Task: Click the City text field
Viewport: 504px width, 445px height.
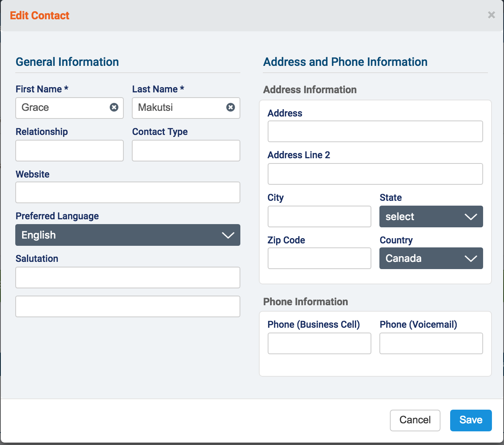Action: pyautogui.click(x=319, y=216)
